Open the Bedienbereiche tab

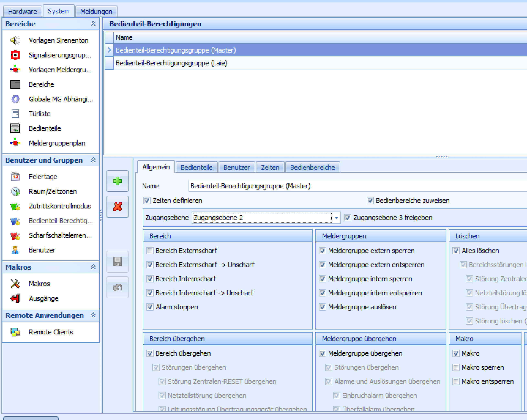coord(312,168)
